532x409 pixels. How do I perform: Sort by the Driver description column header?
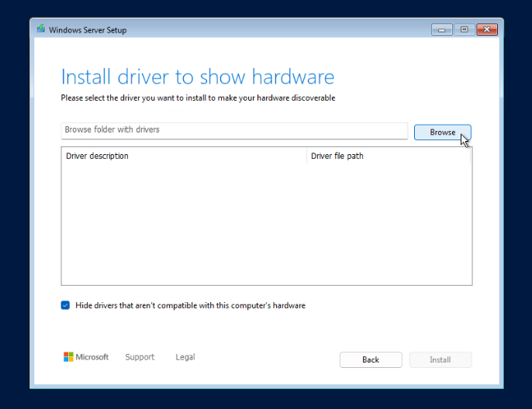184,156
